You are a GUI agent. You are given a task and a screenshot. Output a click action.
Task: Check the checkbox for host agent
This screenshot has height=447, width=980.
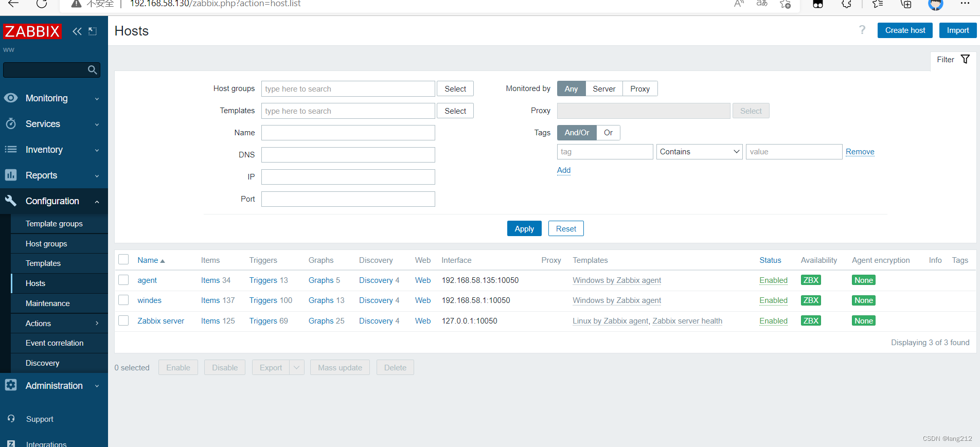tap(123, 280)
